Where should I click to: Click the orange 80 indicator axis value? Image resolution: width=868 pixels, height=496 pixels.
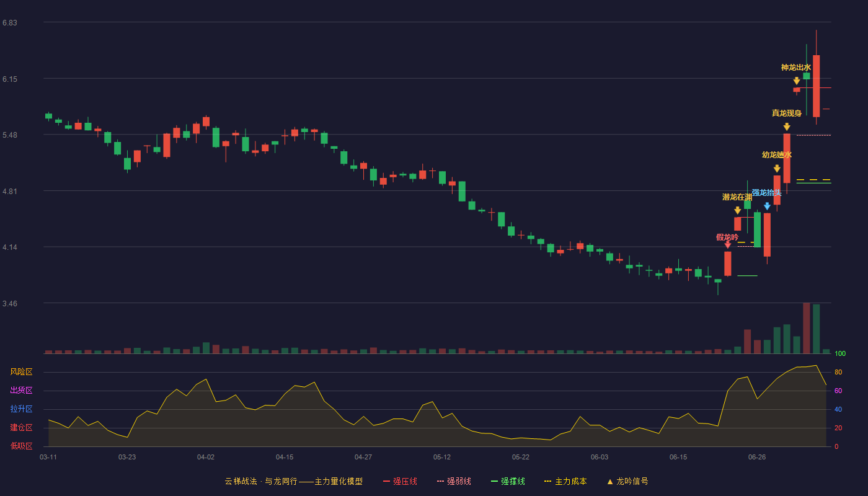pyautogui.click(x=838, y=372)
